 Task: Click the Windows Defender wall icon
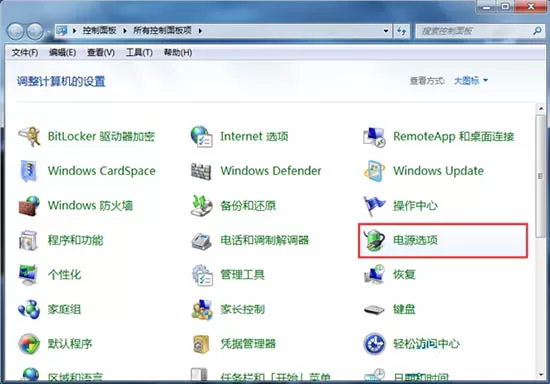(x=201, y=171)
